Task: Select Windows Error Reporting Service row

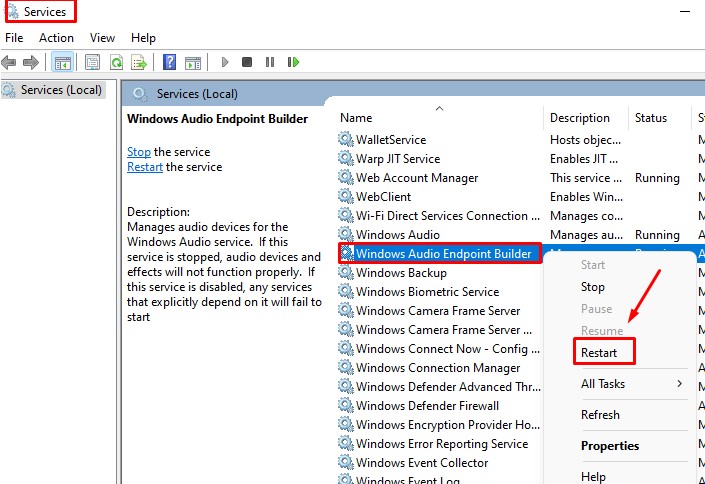Action: coord(433,444)
